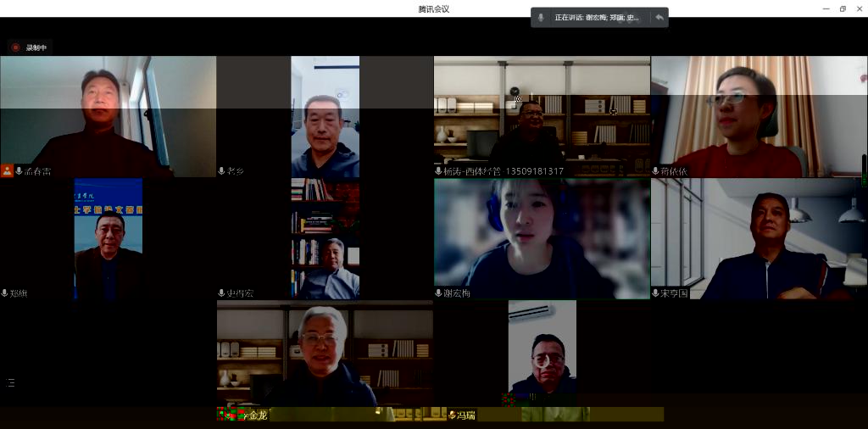
Task: Click the microphone icon beside 老乡
Action: (222, 171)
